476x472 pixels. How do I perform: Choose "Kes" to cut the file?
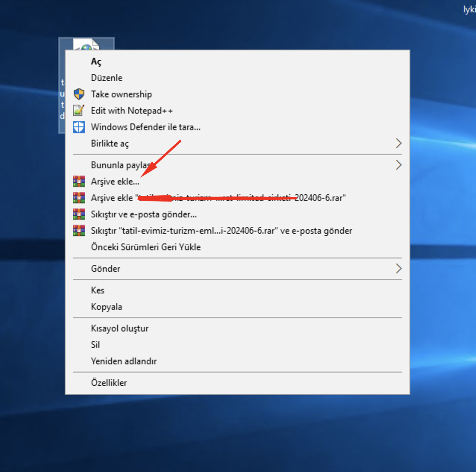pos(98,290)
